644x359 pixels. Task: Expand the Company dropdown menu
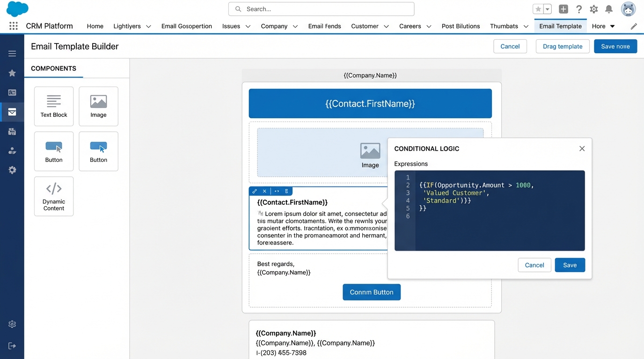click(279, 26)
